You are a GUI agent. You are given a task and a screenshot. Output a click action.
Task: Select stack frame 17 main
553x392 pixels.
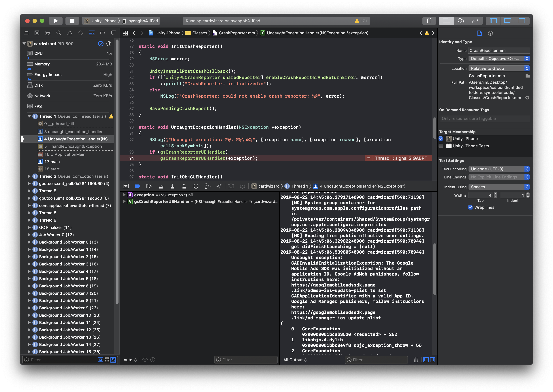pyautogui.click(x=52, y=162)
